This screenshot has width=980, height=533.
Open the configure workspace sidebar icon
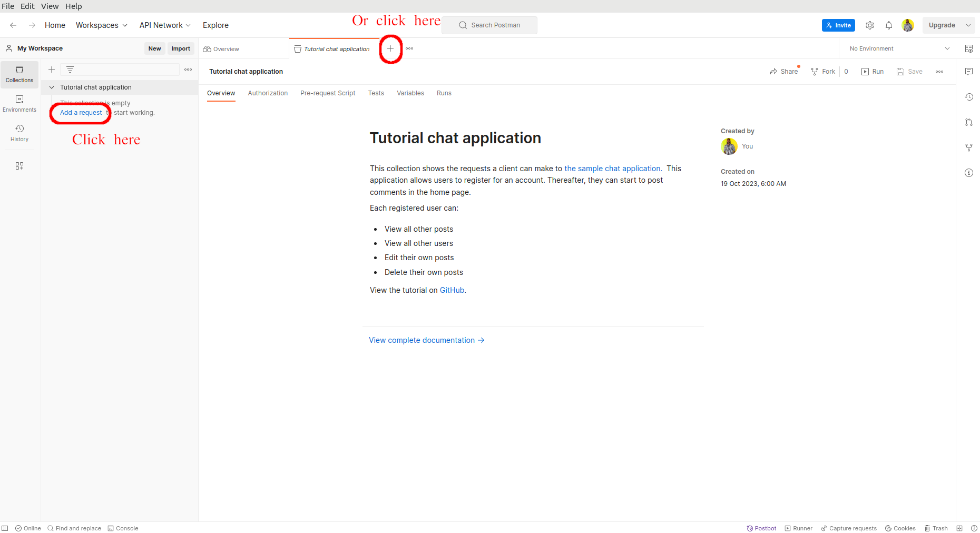pyautogui.click(x=19, y=166)
